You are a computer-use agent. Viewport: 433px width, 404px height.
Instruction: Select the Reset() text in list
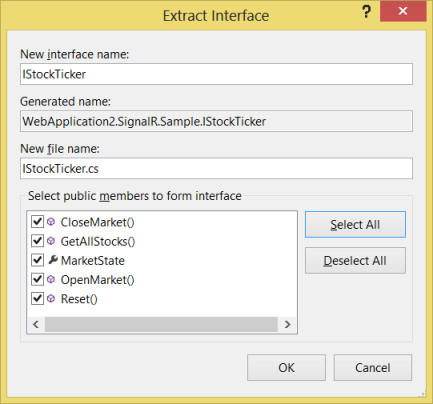(x=79, y=299)
